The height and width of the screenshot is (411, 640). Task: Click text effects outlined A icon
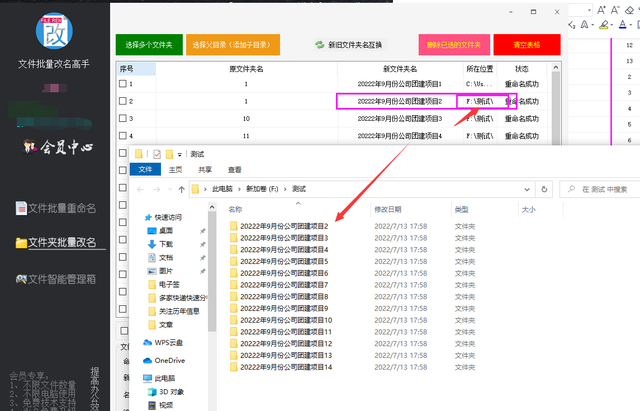point(584,25)
